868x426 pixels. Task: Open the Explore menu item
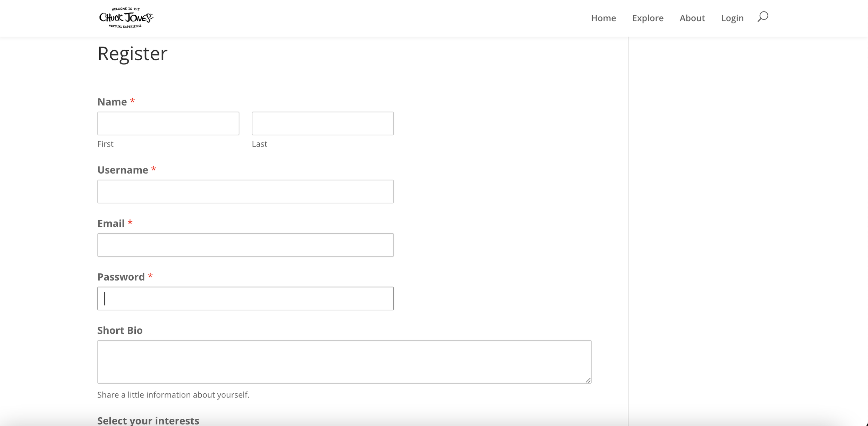click(x=648, y=18)
